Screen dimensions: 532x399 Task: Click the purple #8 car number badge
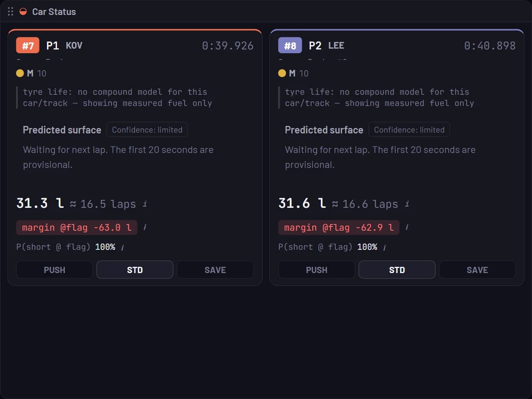click(x=290, y=45)
